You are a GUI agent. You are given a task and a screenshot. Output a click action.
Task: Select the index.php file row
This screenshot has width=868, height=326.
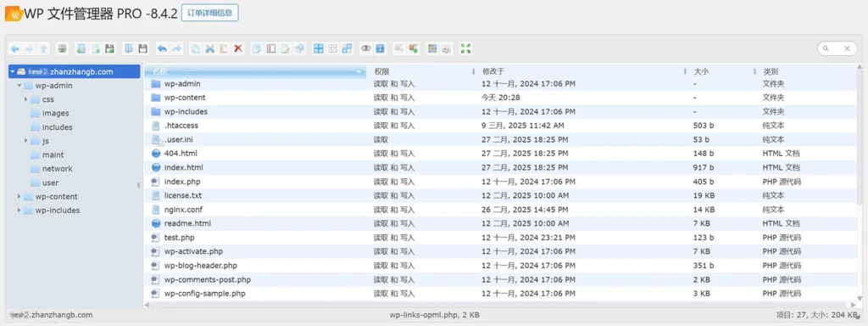pos(501,182)
